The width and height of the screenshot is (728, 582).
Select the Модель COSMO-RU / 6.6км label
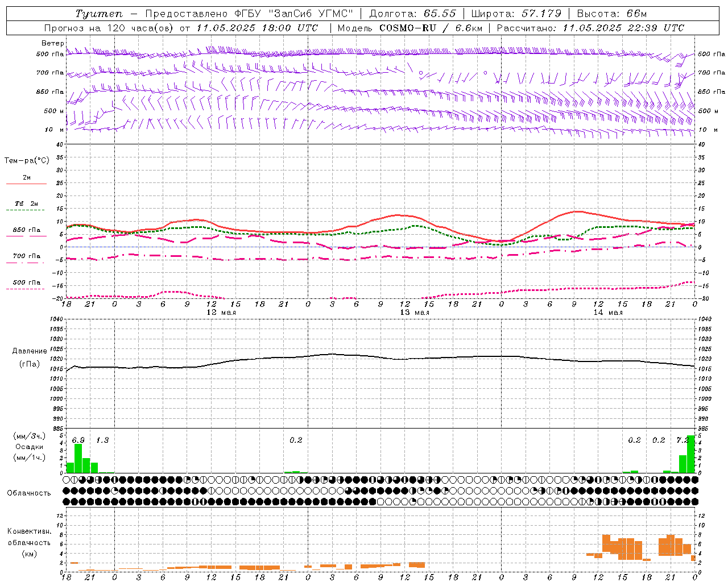[409, 28]
